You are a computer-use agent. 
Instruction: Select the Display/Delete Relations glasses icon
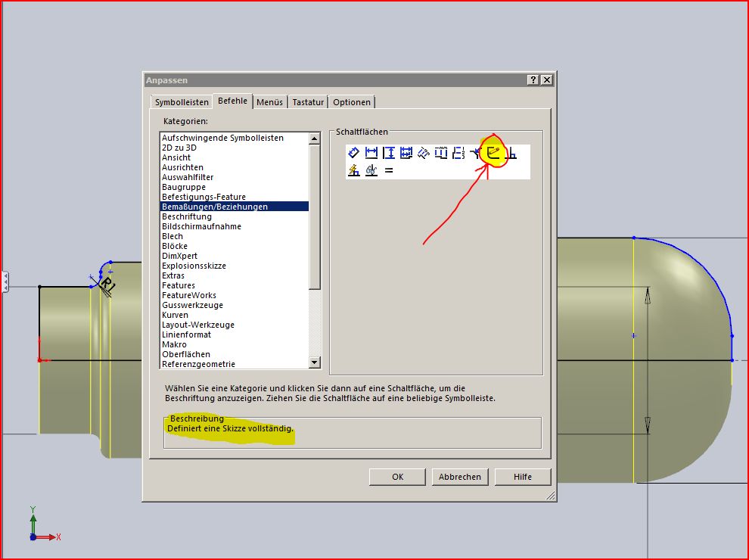coord(371,170)
